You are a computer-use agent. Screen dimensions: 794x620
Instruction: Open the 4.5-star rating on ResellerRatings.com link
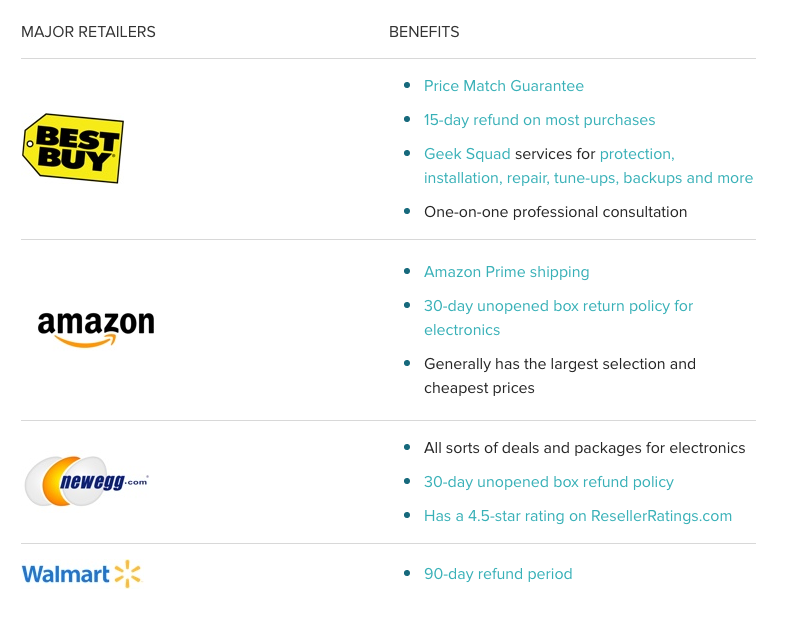coord(578,516)
